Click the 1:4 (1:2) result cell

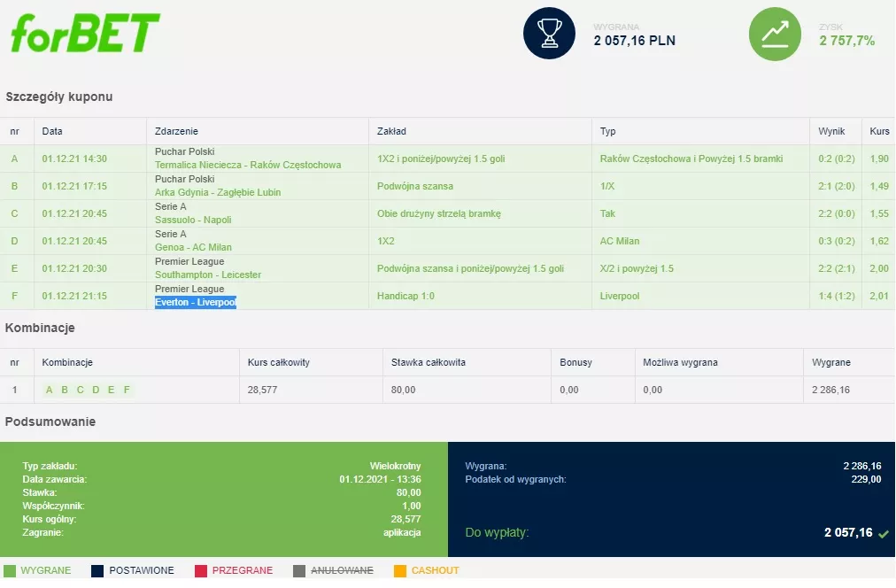pos(837,296)
